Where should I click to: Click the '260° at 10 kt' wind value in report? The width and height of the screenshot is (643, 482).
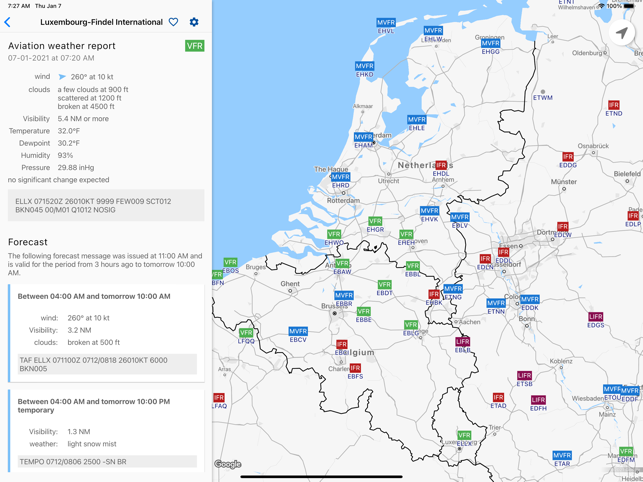(92, 77)
